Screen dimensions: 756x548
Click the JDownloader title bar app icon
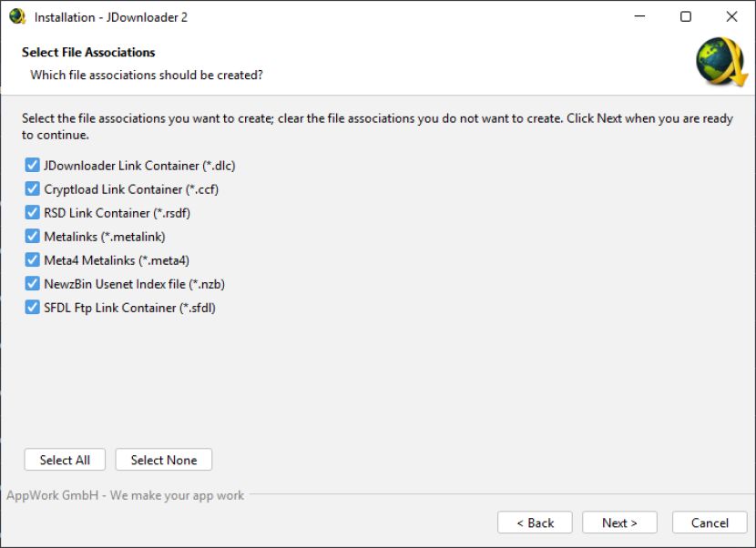[x=17, y=17]
